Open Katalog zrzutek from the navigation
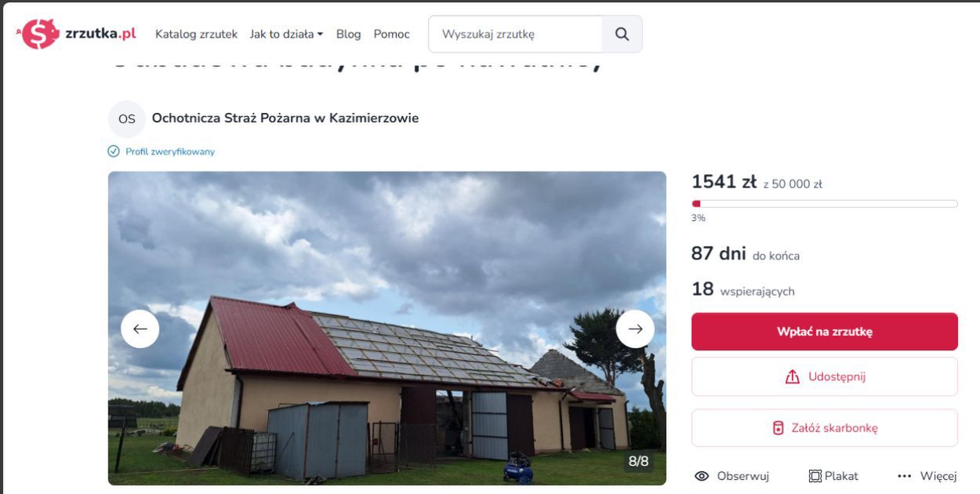This screenshot has width=980, height=494. (x=195, y=34)
